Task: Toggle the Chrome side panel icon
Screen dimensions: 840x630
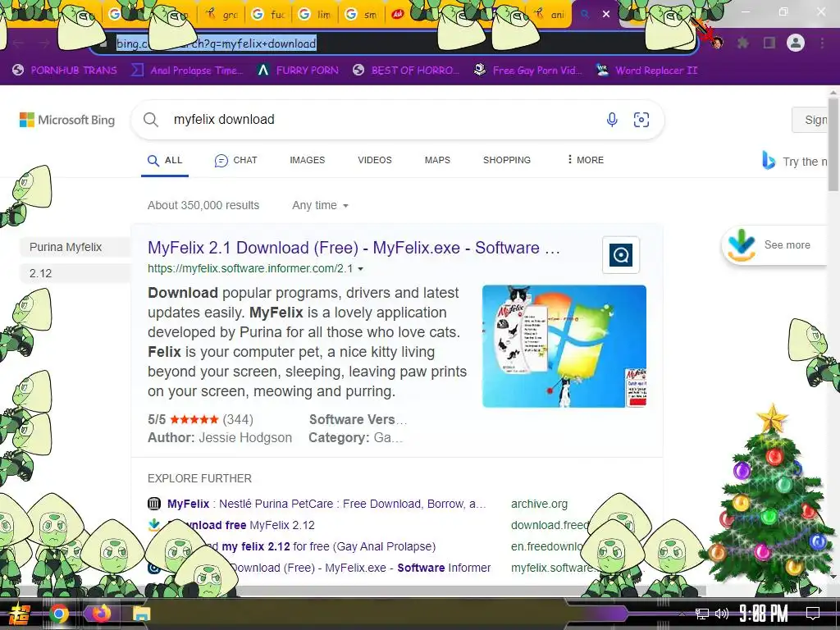Action: click(x=769, y=43)
